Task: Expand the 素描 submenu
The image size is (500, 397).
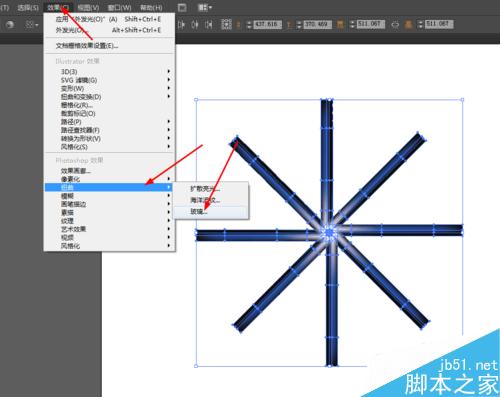Action: tap(109, 212)
